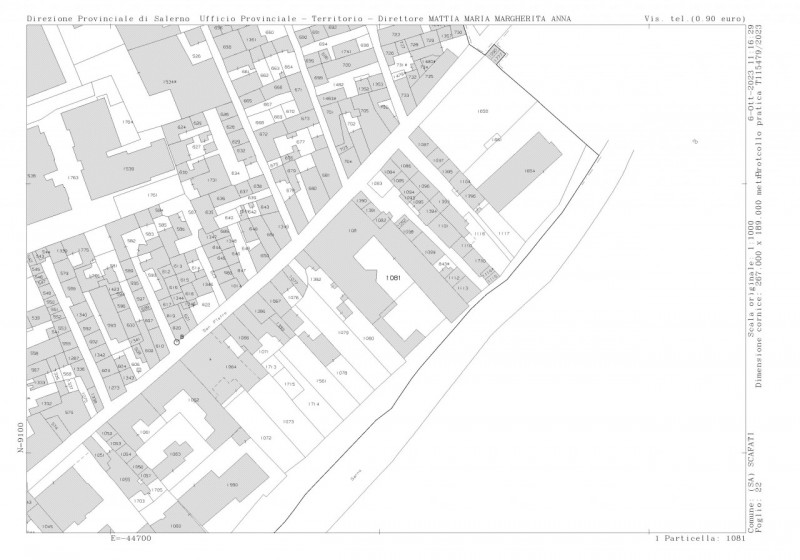Click the small circle marker on the street
The image size is (800, 560).
point(177,342)
